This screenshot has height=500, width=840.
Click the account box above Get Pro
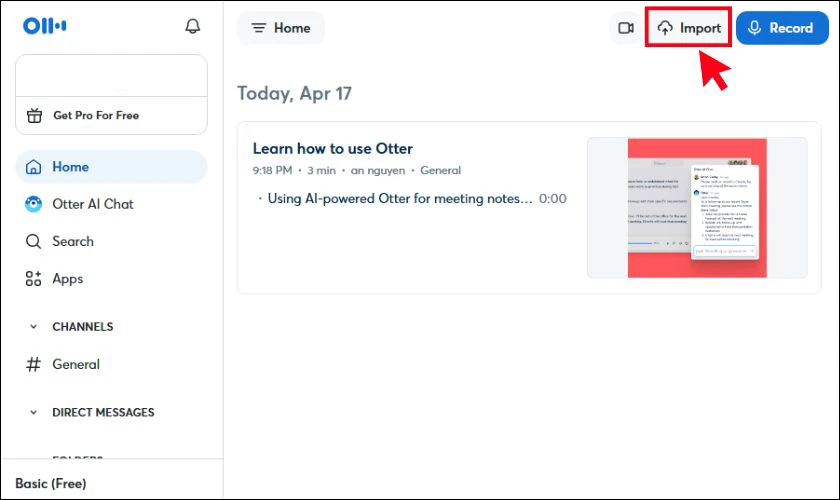[111, 76]
